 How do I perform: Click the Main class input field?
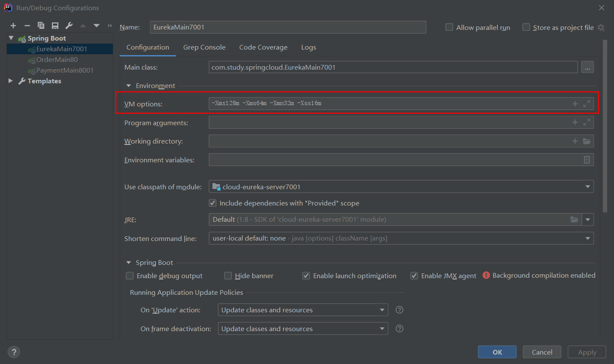(393, 67)
